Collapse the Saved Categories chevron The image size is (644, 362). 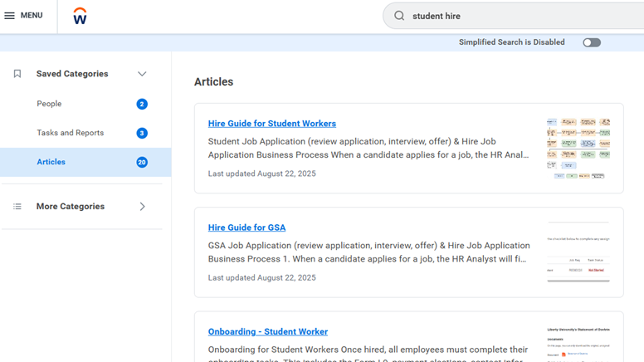point(142,74)
